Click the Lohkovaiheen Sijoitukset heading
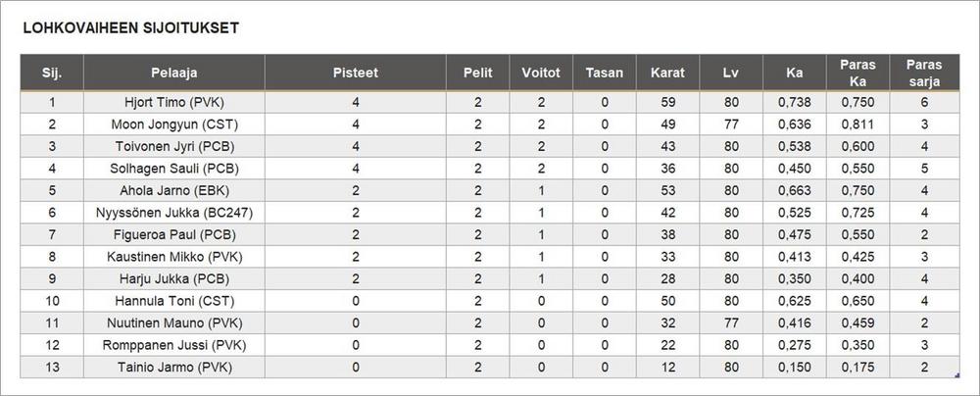 pyautogui.click(x=131, y=28)
